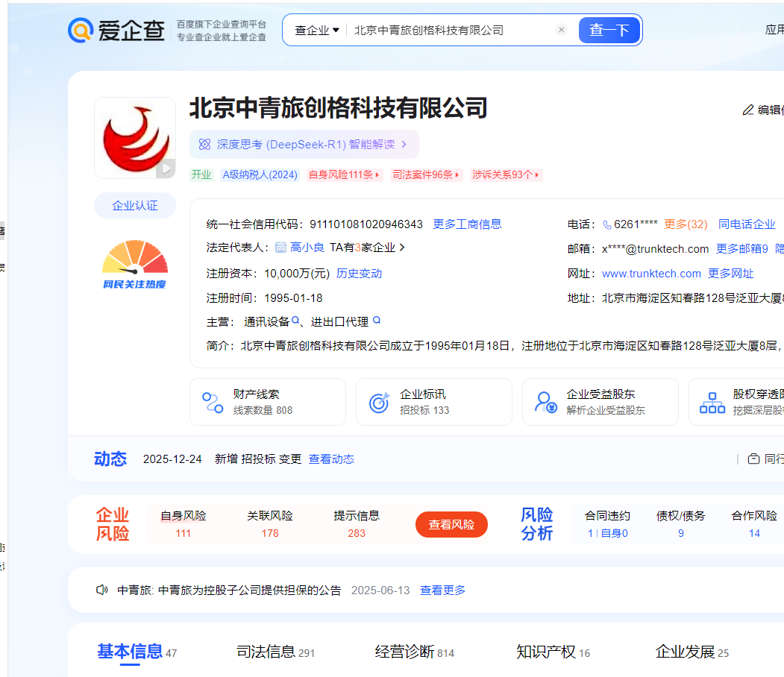
Task: Click the 股权穿透 hierarchy icon
Action: point(712,403)
